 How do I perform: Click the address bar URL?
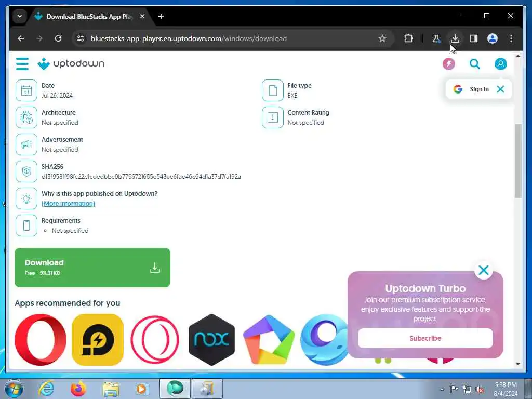coord(189,38)
